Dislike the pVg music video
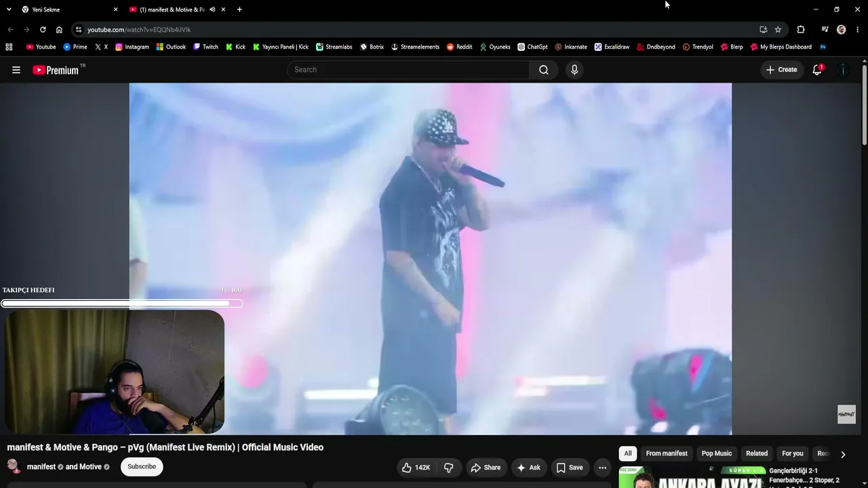This screenshot has width=868, height=488. click(x=449, y=468)
